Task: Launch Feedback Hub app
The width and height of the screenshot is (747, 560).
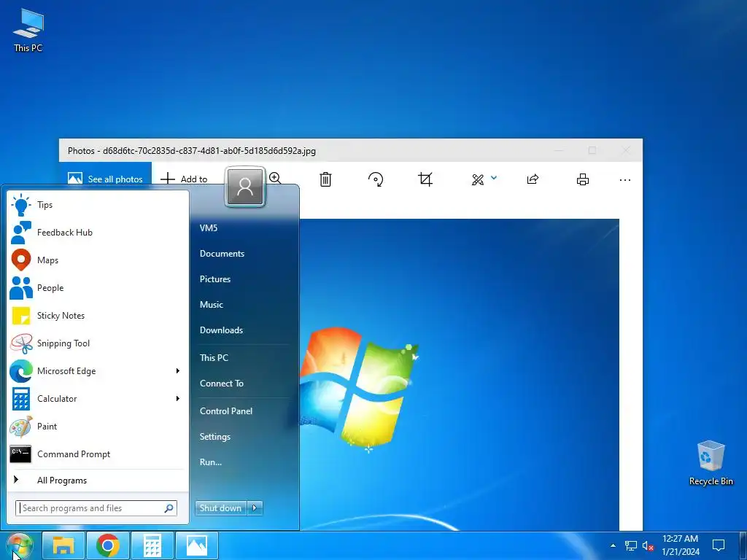Action: click(x=98, y=233)
